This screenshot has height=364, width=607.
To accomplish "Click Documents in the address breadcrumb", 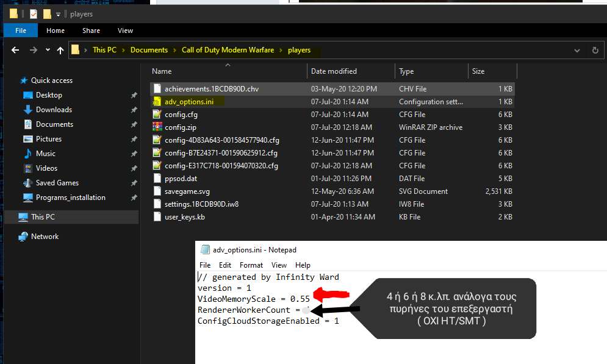I will 149,50.
